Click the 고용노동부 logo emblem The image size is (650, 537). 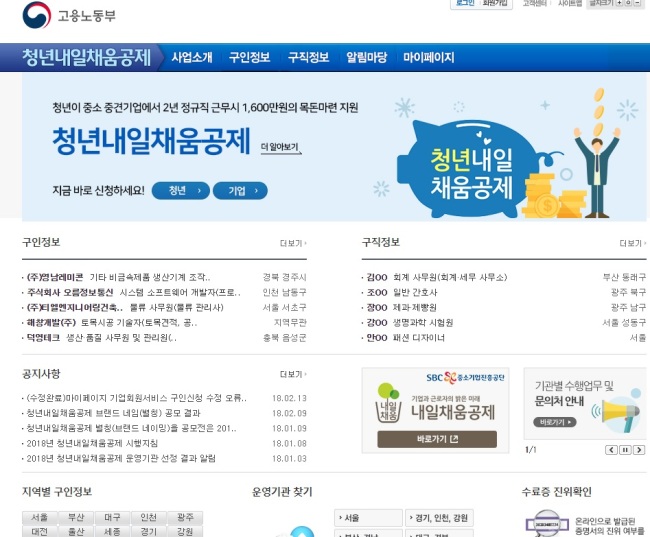pos(36,15)
